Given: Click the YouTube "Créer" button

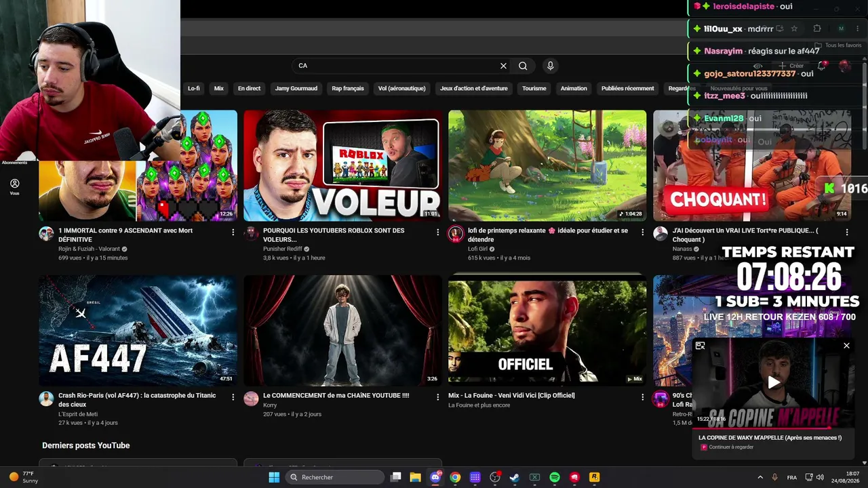Looking at the screenshot, I should point(791,66).
